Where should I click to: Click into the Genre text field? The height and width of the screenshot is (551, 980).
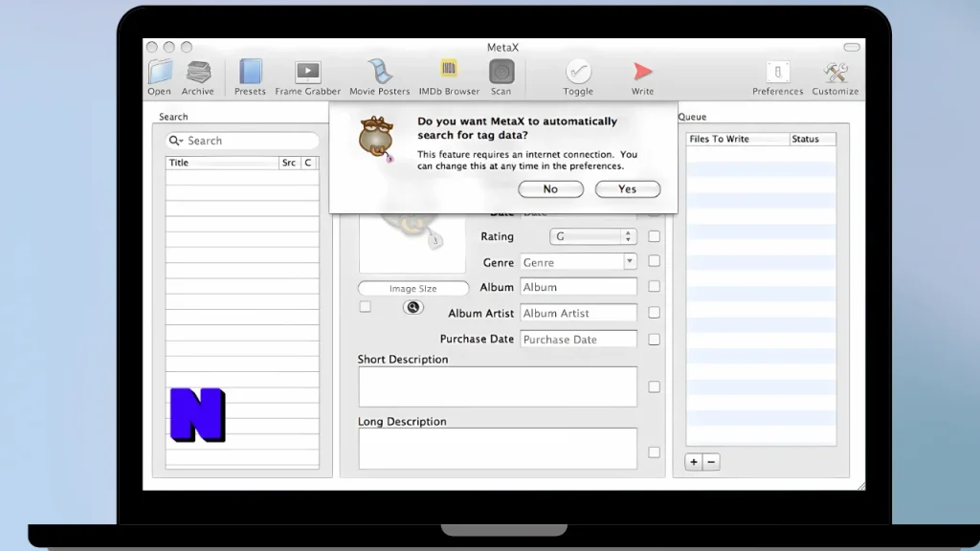[x=572, y=262]
